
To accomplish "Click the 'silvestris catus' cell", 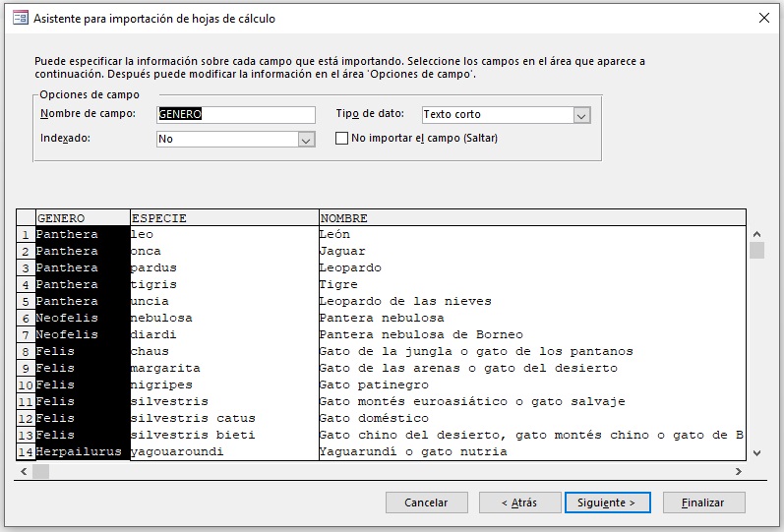I will 224,418.
